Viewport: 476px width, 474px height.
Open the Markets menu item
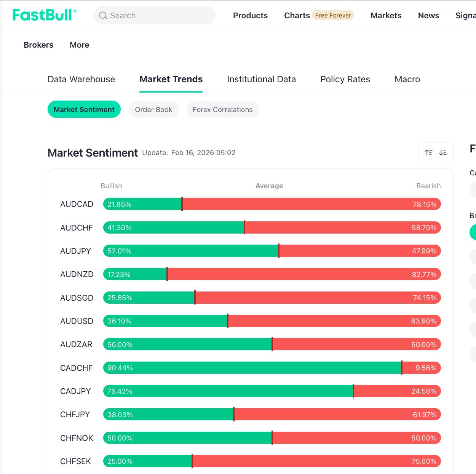click(386, 16)
